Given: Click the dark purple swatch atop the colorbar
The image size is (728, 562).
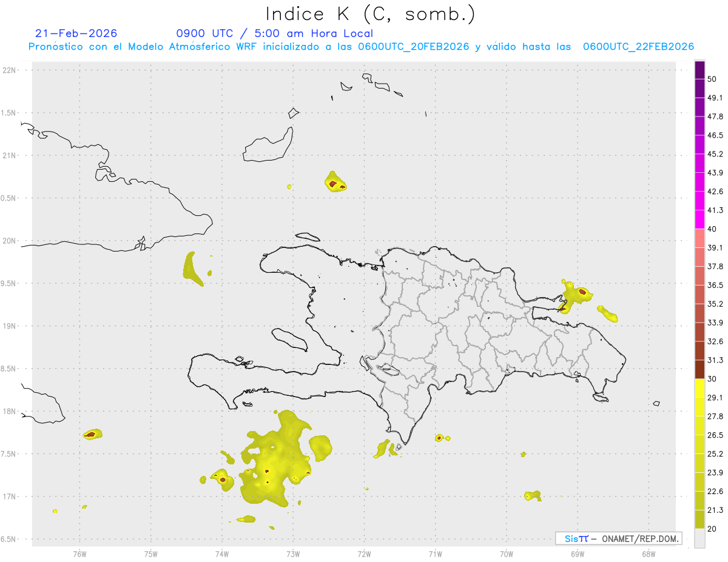Looking at the screenshot, I should pos(699,70).
